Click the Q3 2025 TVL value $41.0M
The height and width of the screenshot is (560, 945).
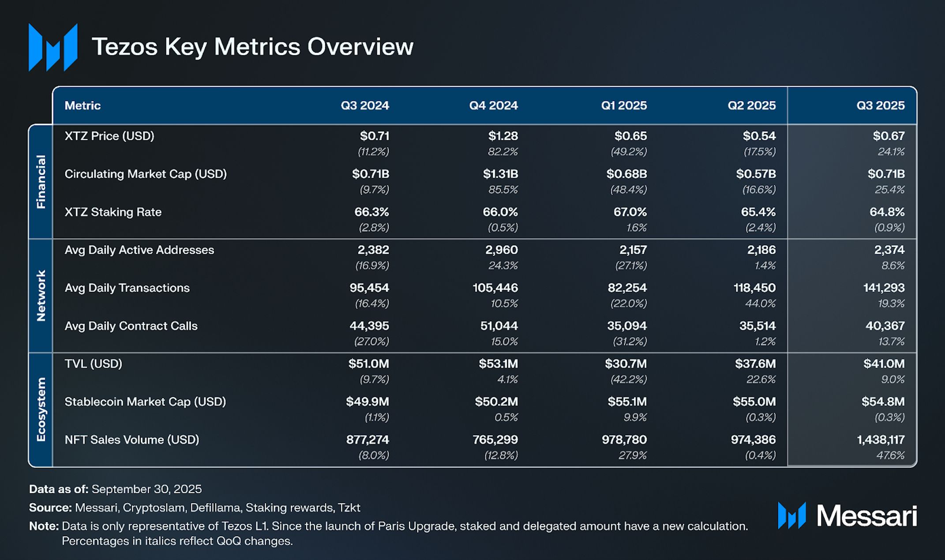click(x=884, y=364)
